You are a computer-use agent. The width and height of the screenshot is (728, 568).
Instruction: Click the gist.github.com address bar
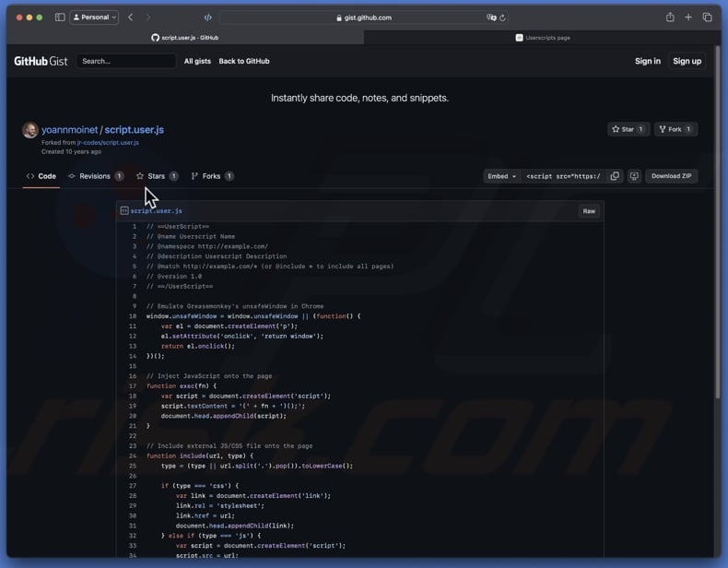tap(363, 18)
